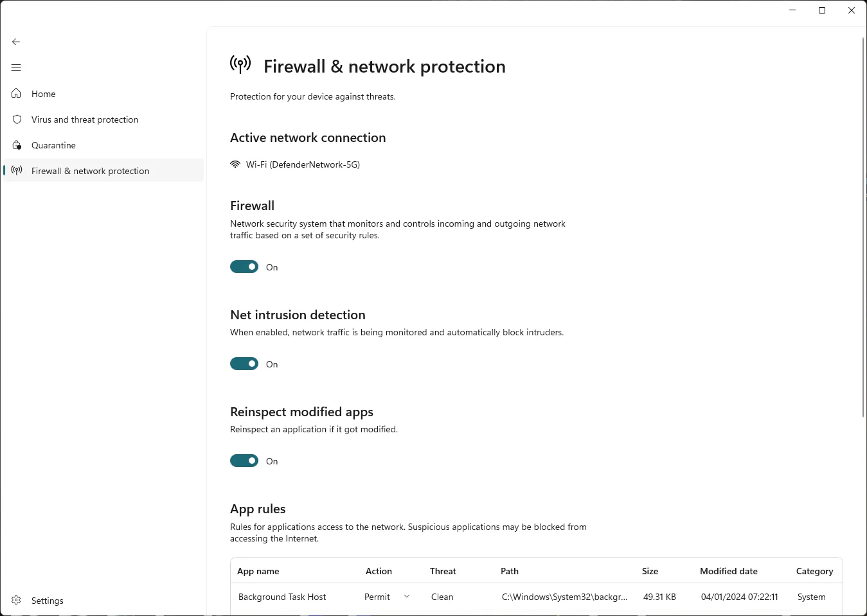Click the back arrow icon
This screenshot has height=616, width=867.
[x=16, y=42]
